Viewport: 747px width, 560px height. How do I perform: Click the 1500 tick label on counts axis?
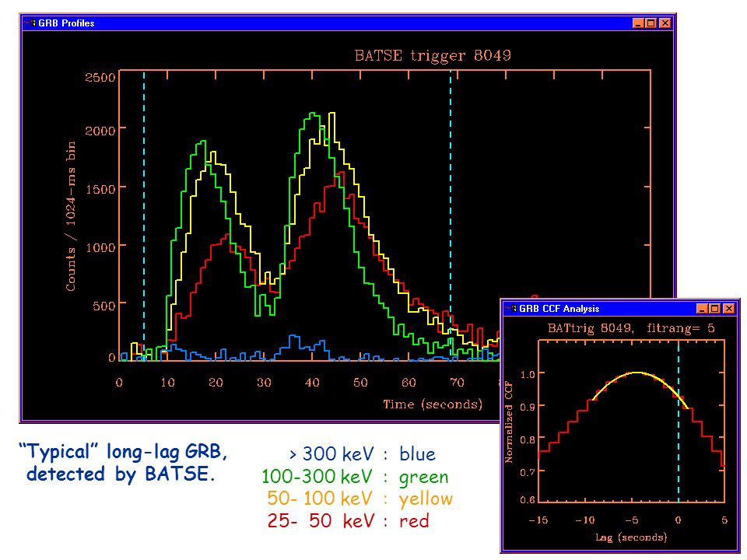[100, 189]
